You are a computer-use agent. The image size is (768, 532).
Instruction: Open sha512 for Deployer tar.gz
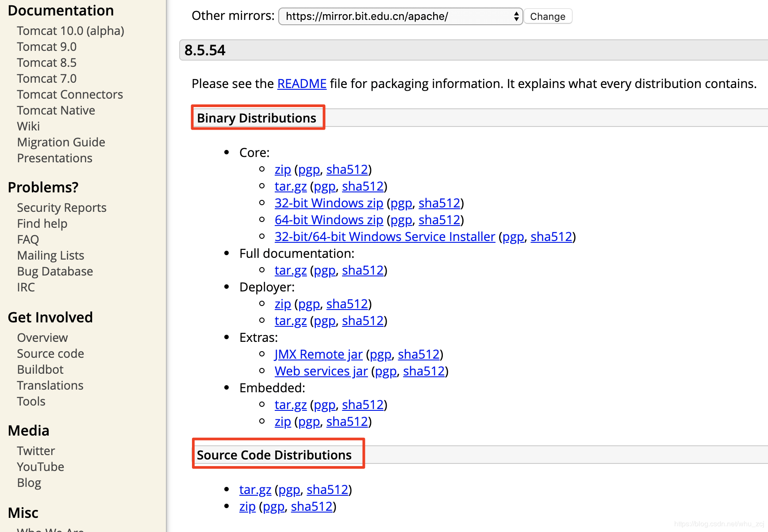click(x=363, y=321)
